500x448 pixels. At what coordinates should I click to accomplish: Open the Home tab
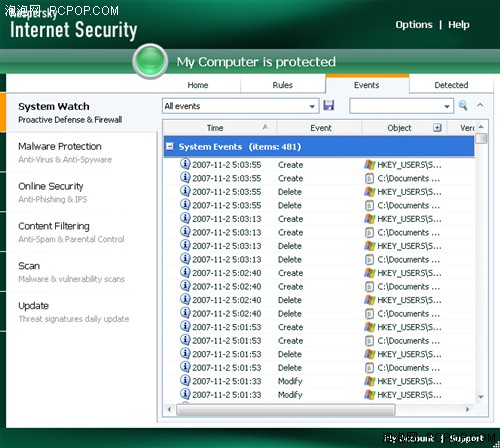tap(198, 85)
